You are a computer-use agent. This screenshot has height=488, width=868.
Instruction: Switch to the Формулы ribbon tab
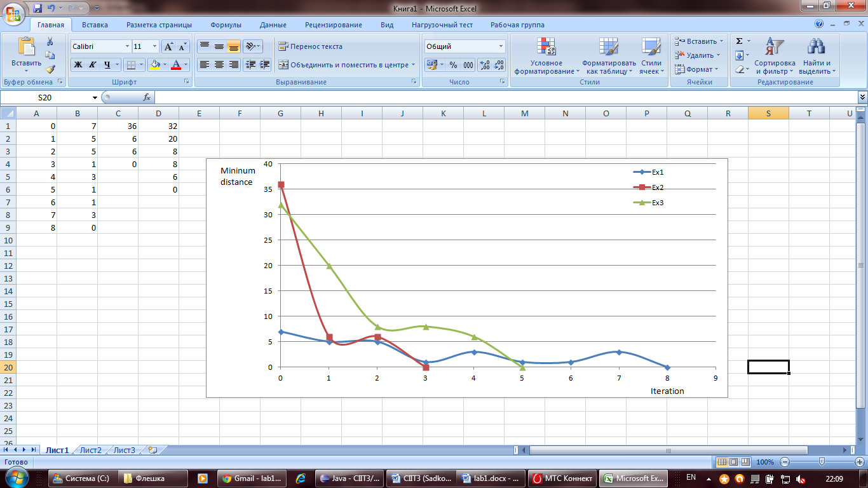226,25
